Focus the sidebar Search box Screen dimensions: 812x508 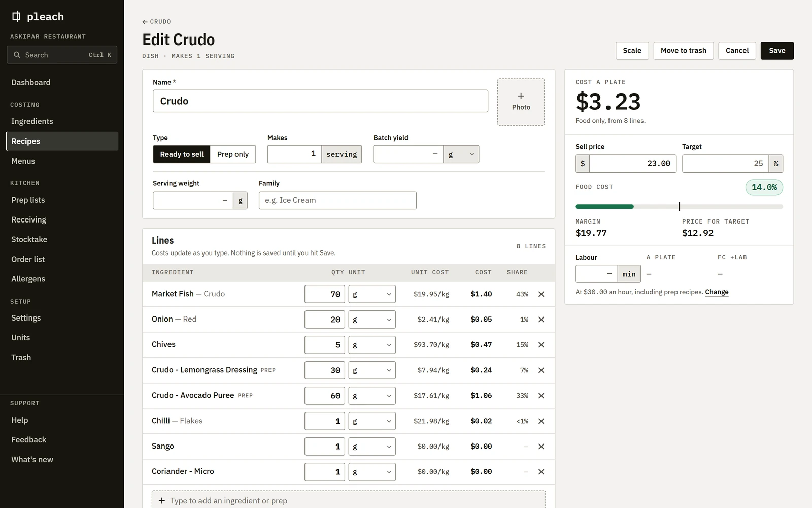62,55
